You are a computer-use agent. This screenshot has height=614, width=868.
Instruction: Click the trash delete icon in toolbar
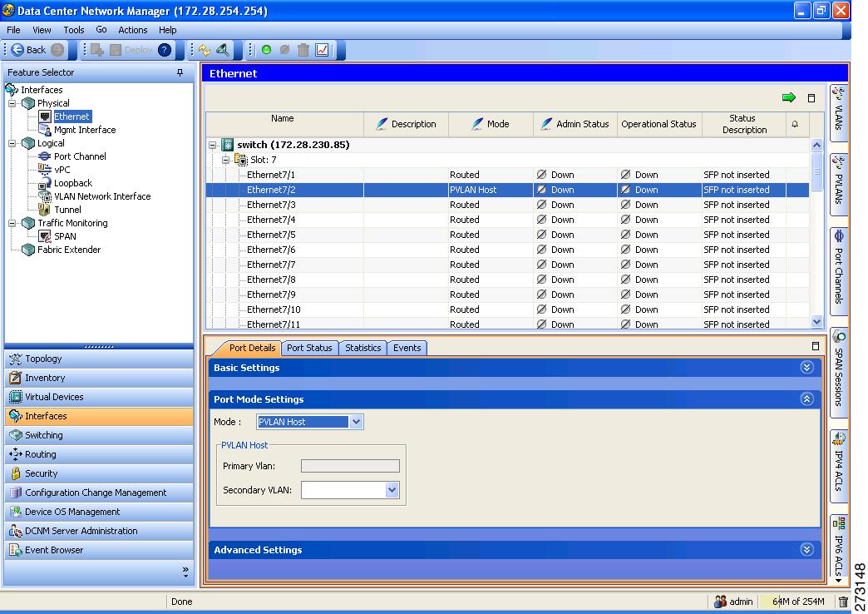pyautogui.click(x=303, y=50)
